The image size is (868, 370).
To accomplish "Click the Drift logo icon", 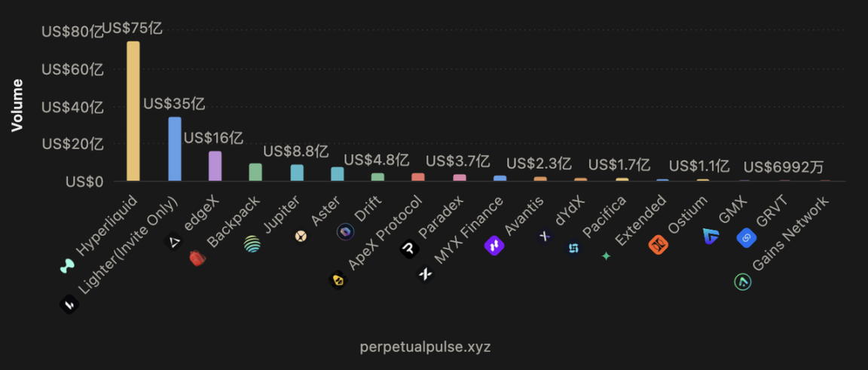I will [345, 232].
